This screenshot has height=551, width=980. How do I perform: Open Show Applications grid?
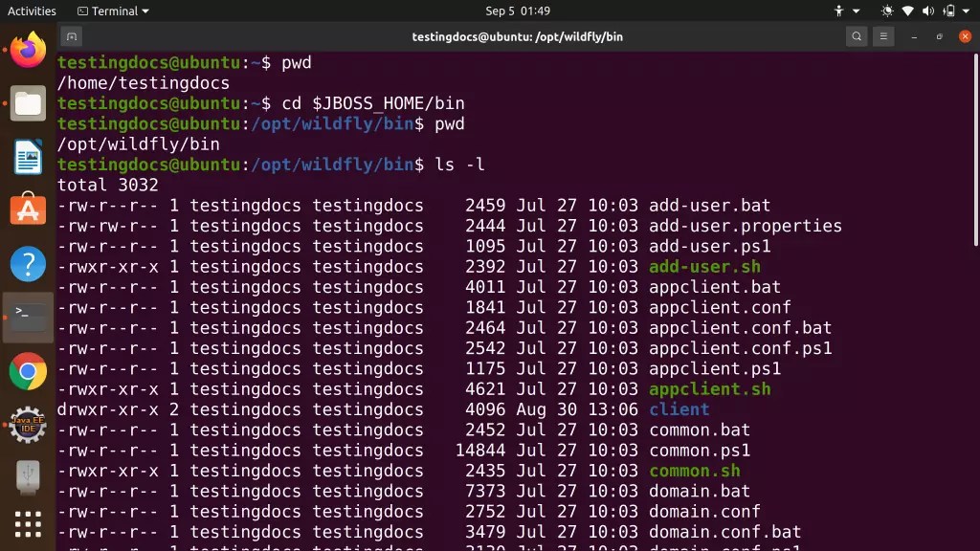[26, 524]
